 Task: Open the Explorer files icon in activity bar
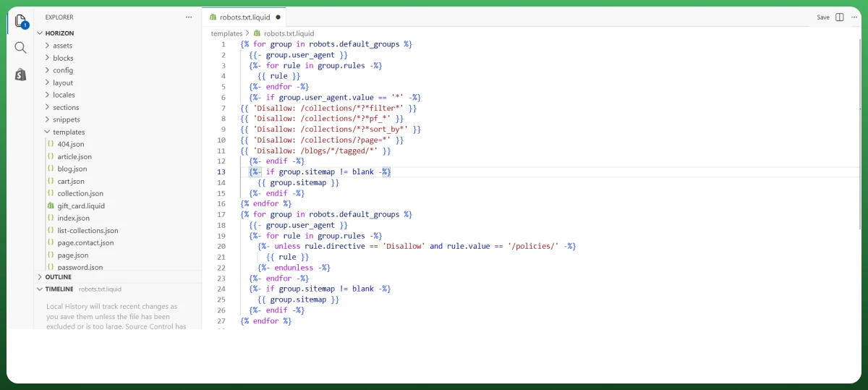tap(20, 20)
